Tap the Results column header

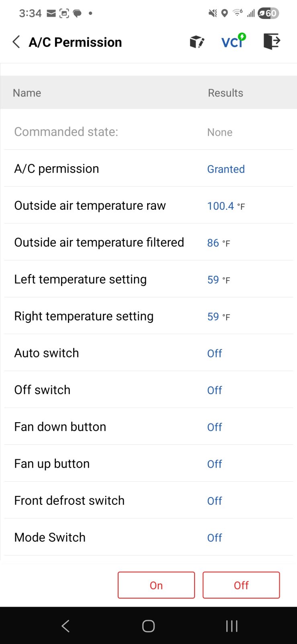click(225, 93)
